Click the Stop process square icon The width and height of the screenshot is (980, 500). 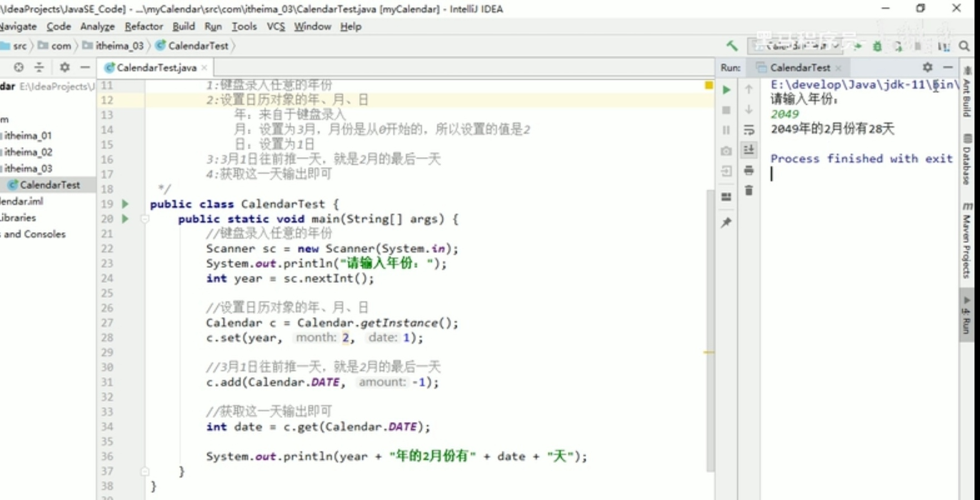tap(726, 110)
